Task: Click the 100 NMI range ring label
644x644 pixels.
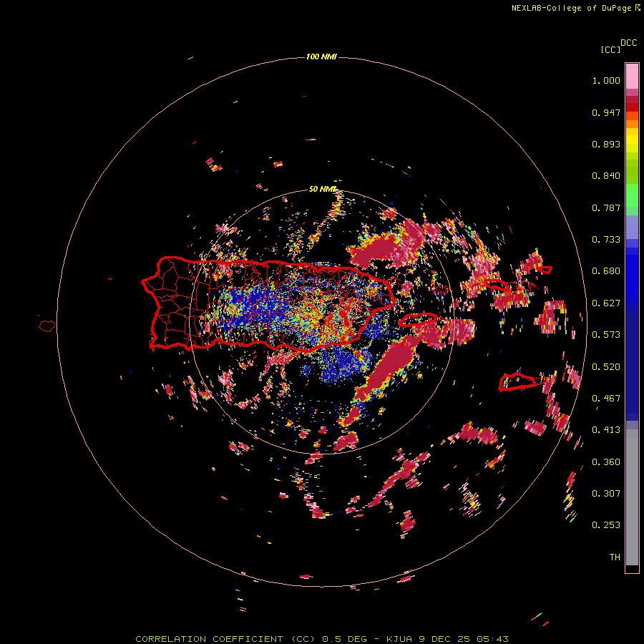Action: pos(321,57)
